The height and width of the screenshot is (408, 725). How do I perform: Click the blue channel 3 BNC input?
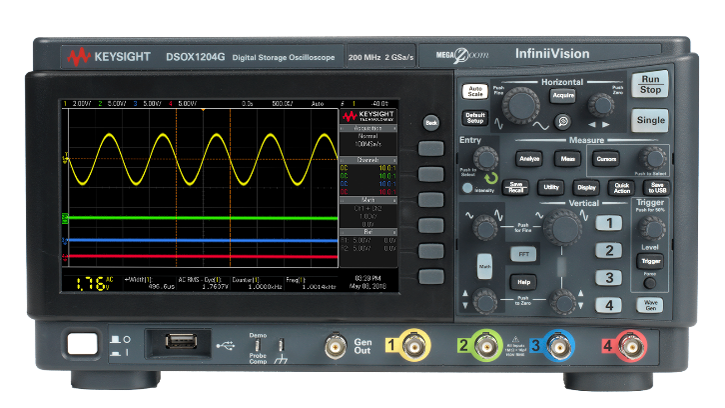click(x=558, y=346)
